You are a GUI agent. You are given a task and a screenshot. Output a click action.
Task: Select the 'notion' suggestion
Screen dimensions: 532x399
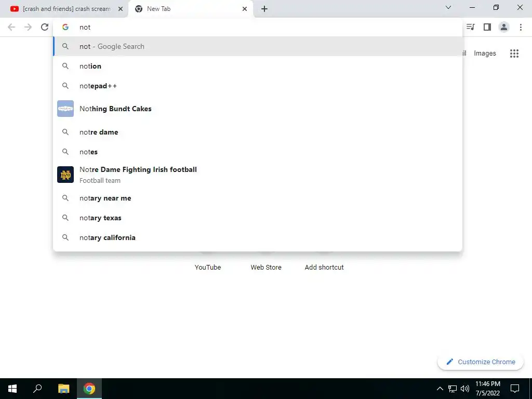[x=258, y=66]
